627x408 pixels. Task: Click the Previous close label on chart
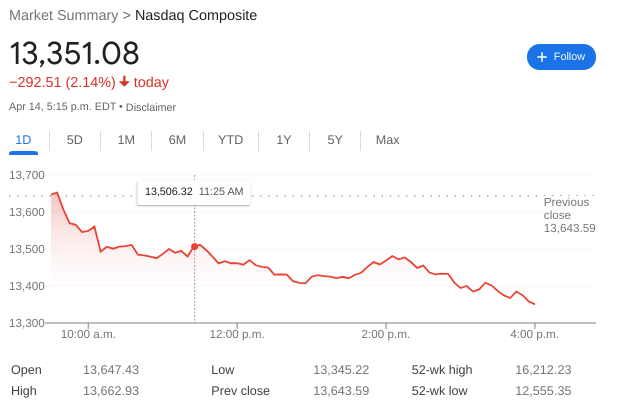point(567,208)
